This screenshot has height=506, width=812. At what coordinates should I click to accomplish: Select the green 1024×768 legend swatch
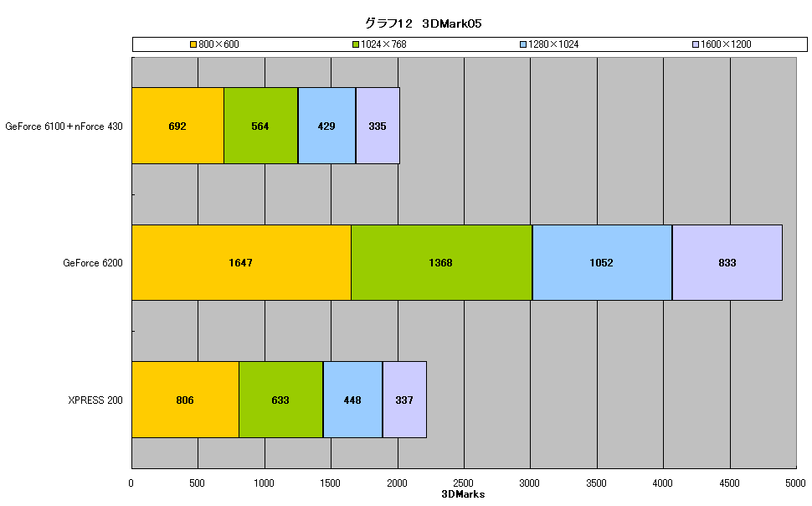pos(356,44)
